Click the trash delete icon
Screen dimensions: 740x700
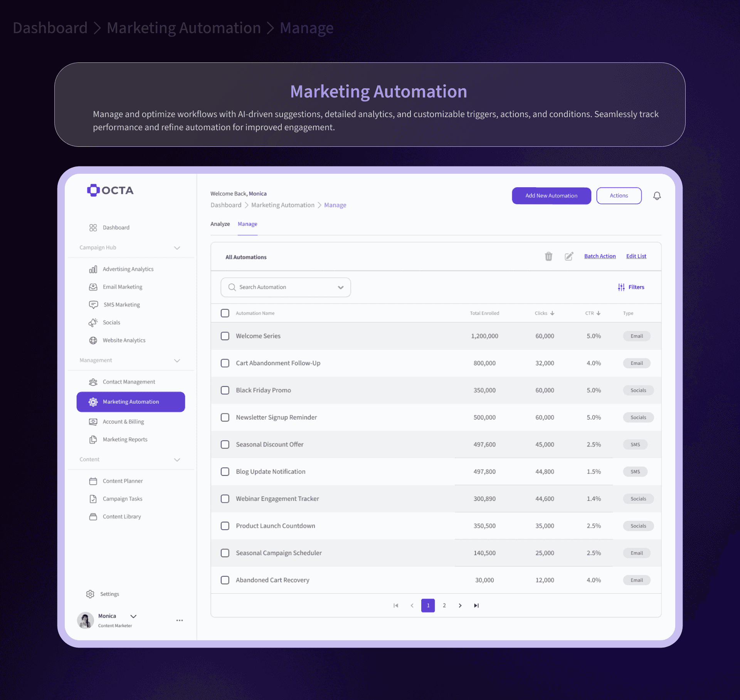(548, 256)
